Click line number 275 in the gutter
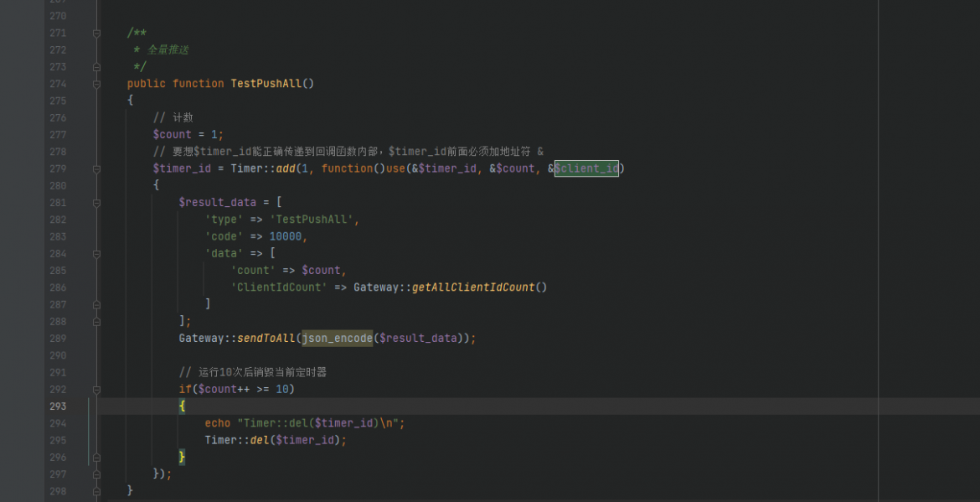Image resolution: width=980 pixels, height=502 pixels. pos(58,101)
